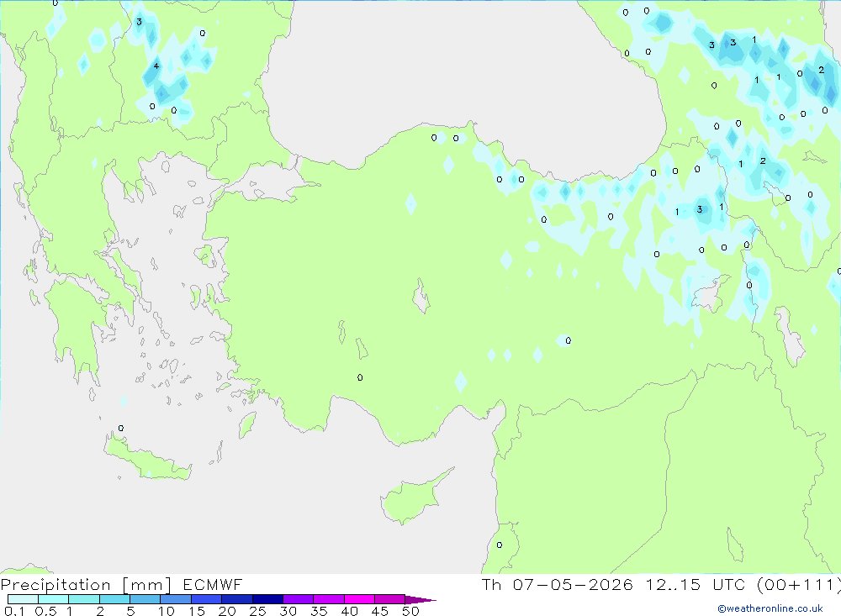Screen dimensions: 841x616
Task: Click the precipitation value '4' on the map
Action: 156,66
